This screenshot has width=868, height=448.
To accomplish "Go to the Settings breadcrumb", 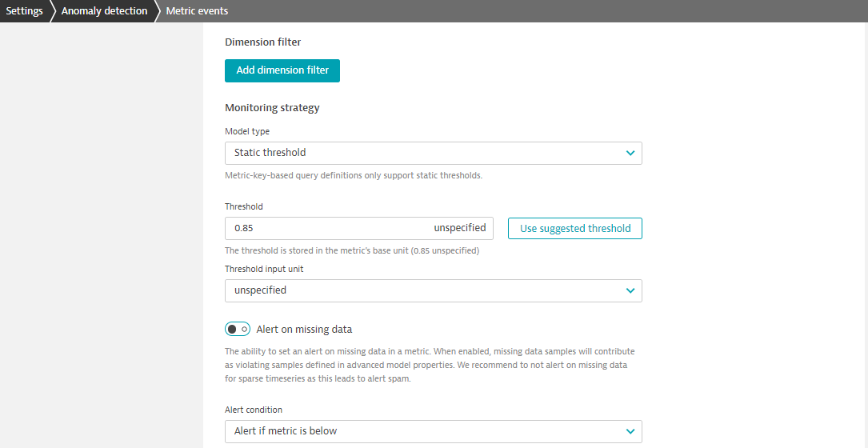I will [24, 11].
